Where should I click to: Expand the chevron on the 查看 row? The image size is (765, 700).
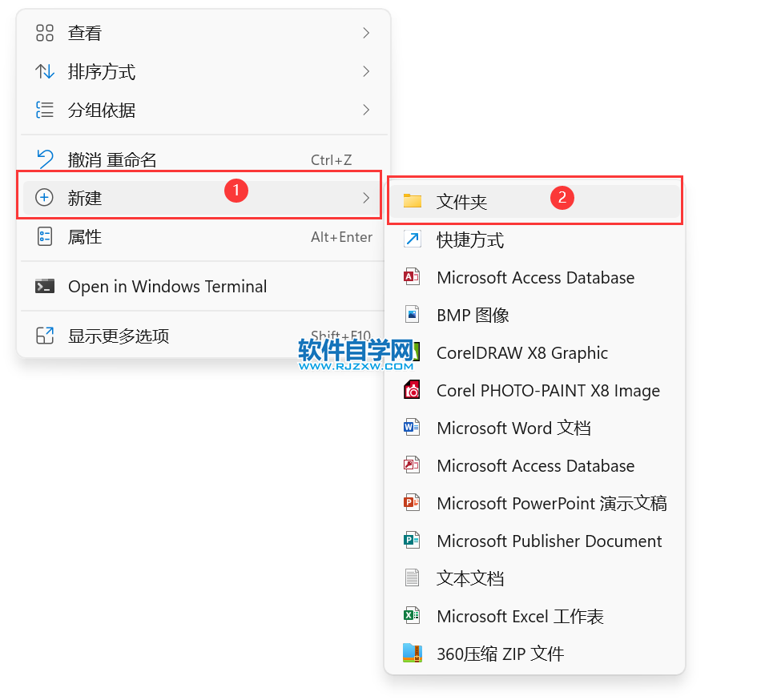pyautogui.click(x=366, y=33)
